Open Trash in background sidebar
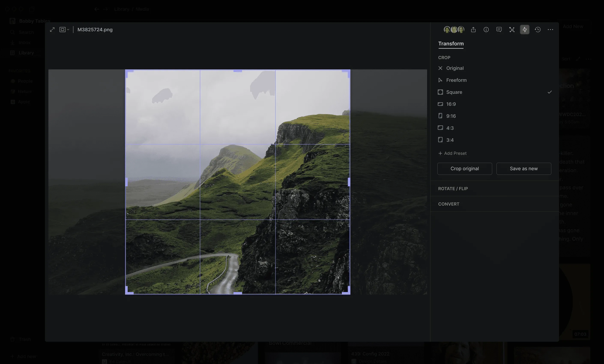 coord(21,339)
